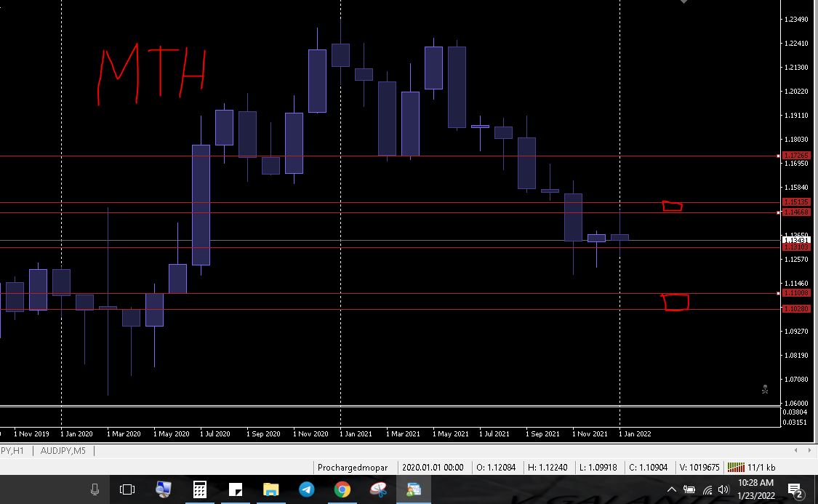818x504 pixels.
Task: Click the active MetaTrader taskbar icon
Action: coord(414,489)
